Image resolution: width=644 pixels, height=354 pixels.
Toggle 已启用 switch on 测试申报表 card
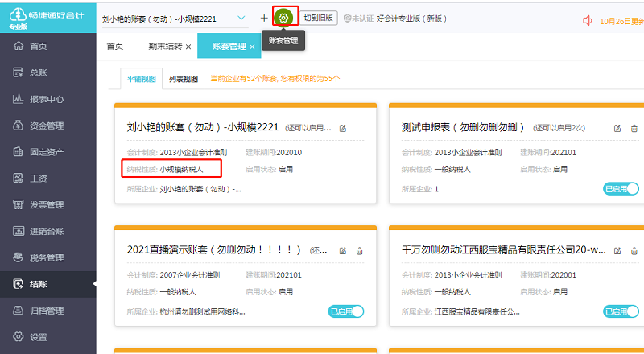tap(621, 189)
